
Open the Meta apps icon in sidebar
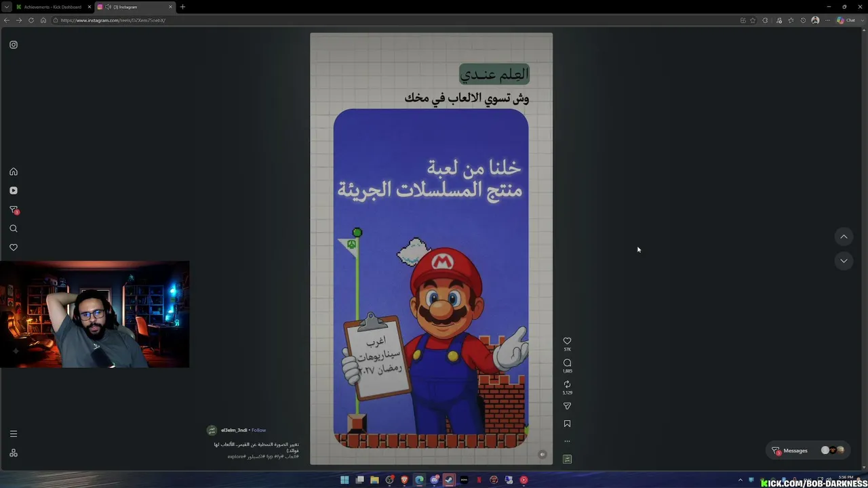(14, 453)
